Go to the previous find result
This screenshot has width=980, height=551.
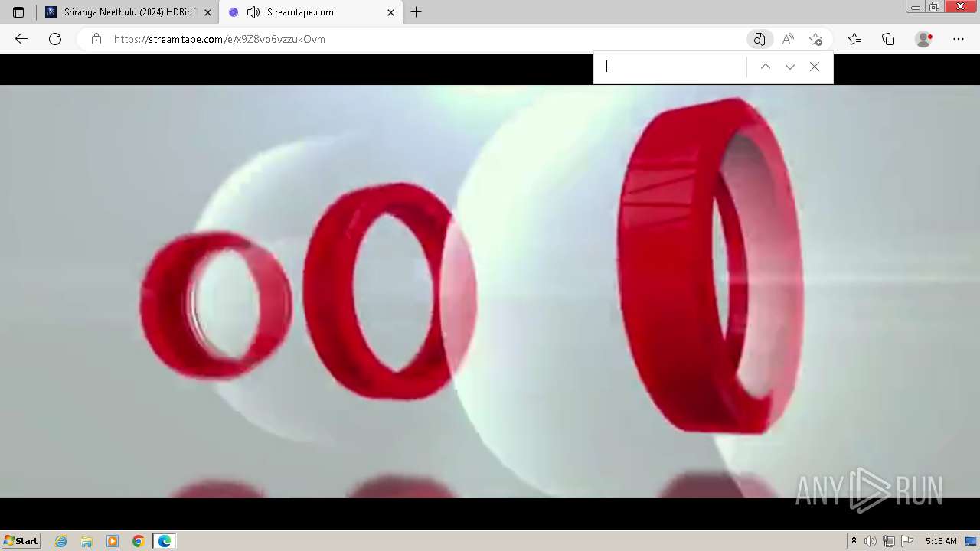[x=765, y=67]
